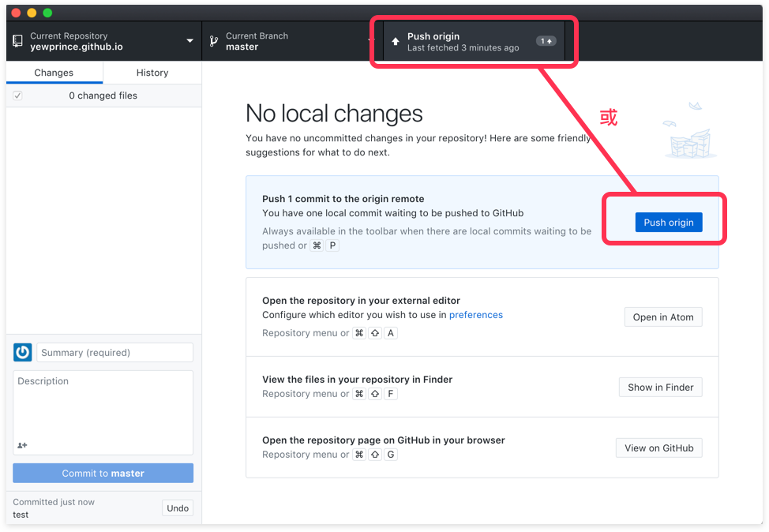
Task: Click the Command key icon beside P
Action: click(x=317, y=245)
